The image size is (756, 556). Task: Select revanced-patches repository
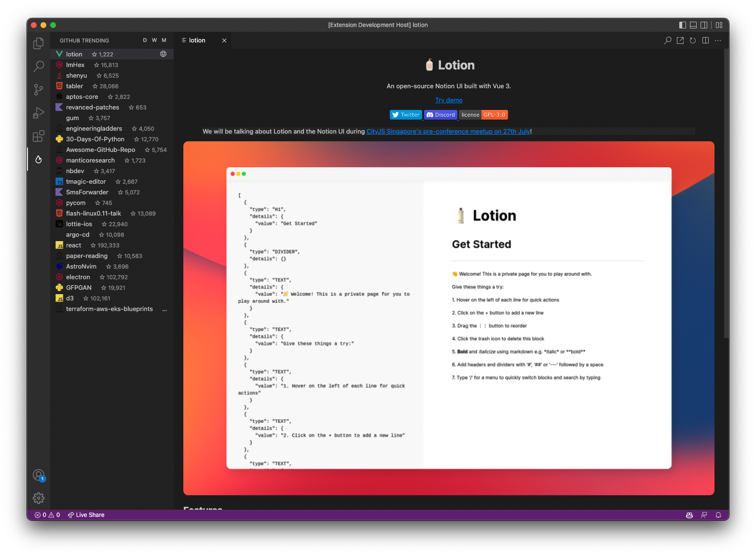coord(112,107)
